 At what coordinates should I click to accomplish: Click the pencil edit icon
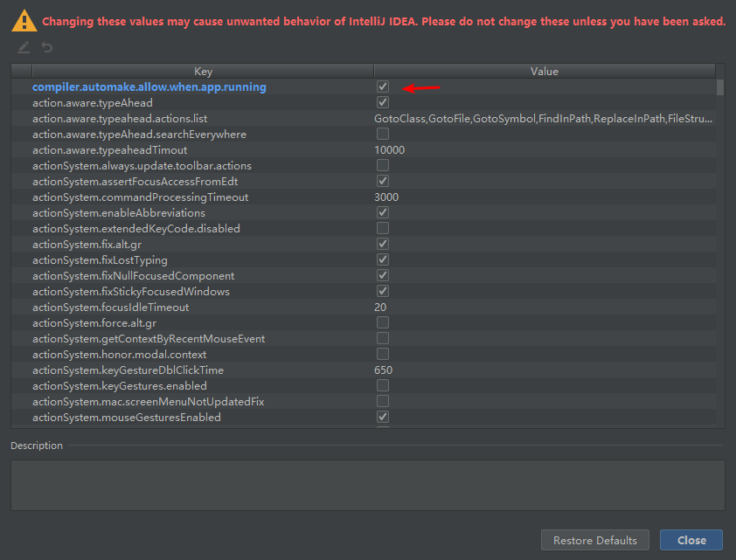(x=24, y=47)
